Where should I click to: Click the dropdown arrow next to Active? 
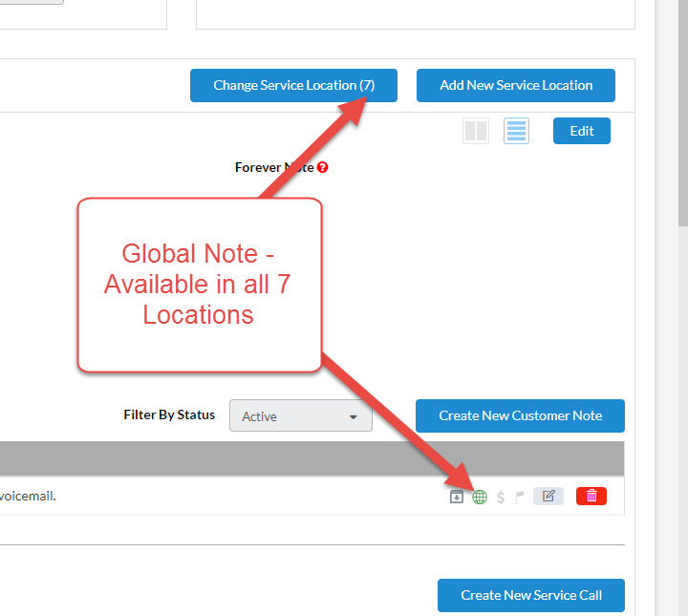pos(354,417)
